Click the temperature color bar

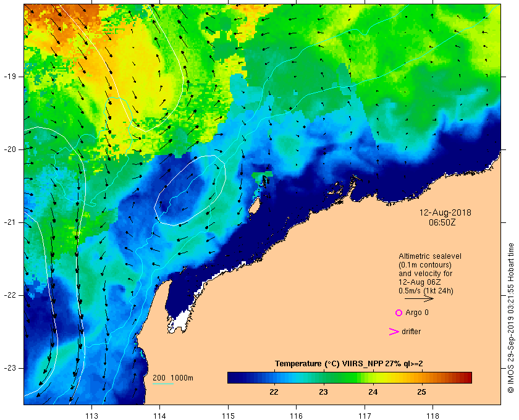[350, 377]
